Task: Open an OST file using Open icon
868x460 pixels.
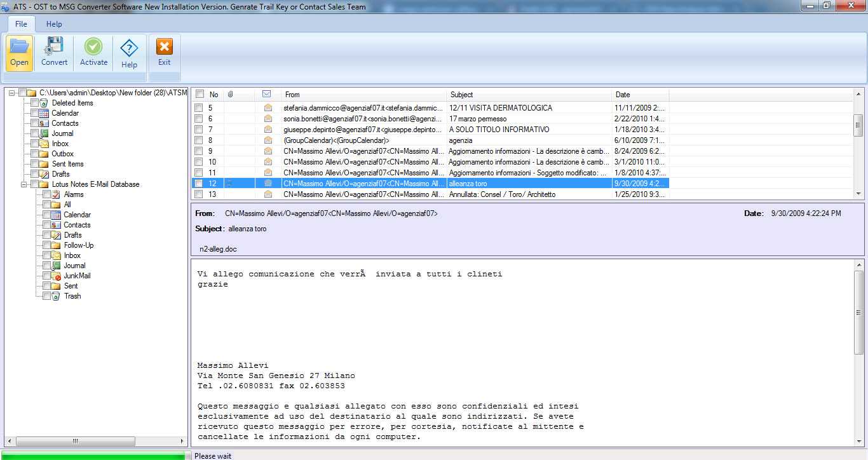Action: (18, 51)
